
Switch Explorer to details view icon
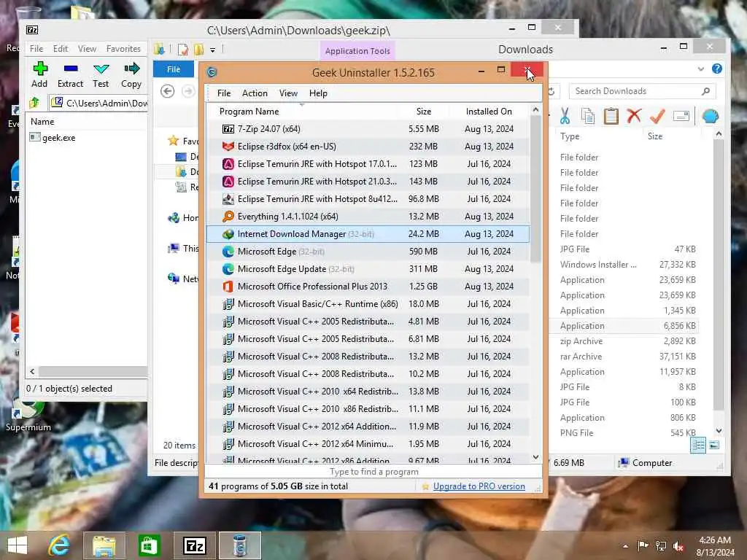(698, 446)
